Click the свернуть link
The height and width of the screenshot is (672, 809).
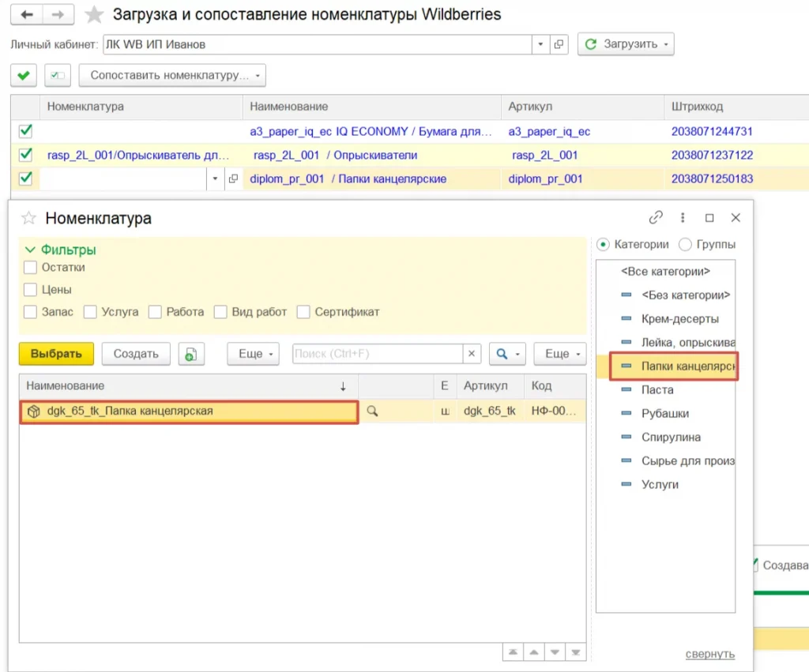pos(709,654)
